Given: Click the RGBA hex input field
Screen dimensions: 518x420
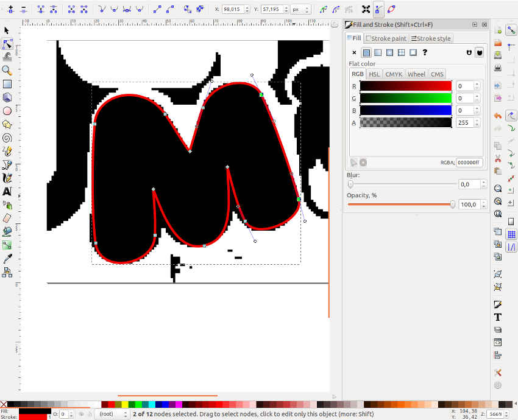Looking at the screenshot, I should pyautogui.click(x=469, y=163).
